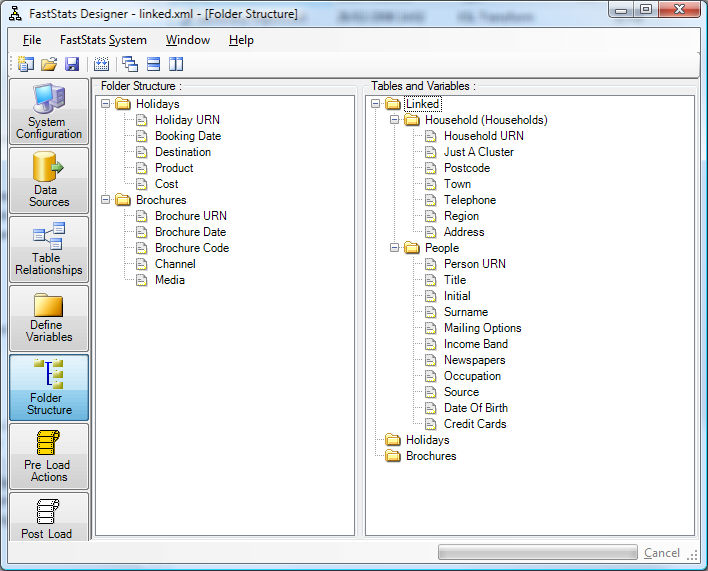The width and height of the screenshot is (708, 571).
Task: Open the Data Sources panel
Action: [49, 180]
